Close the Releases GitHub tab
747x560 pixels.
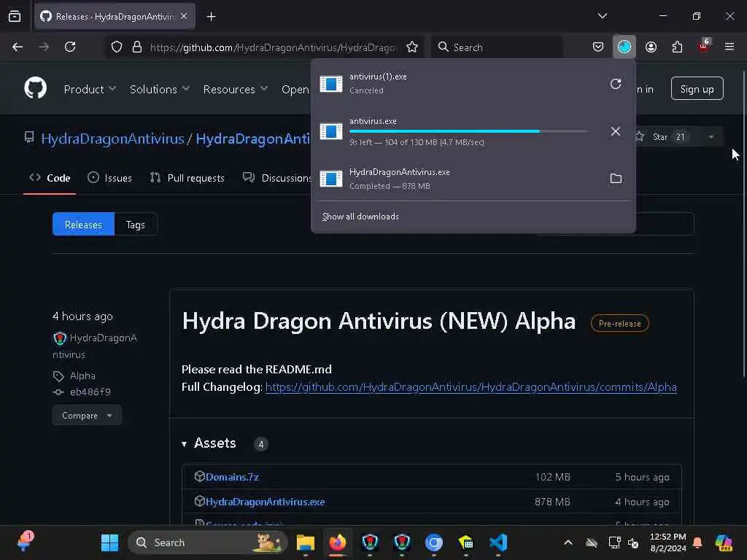coord(184,17)
